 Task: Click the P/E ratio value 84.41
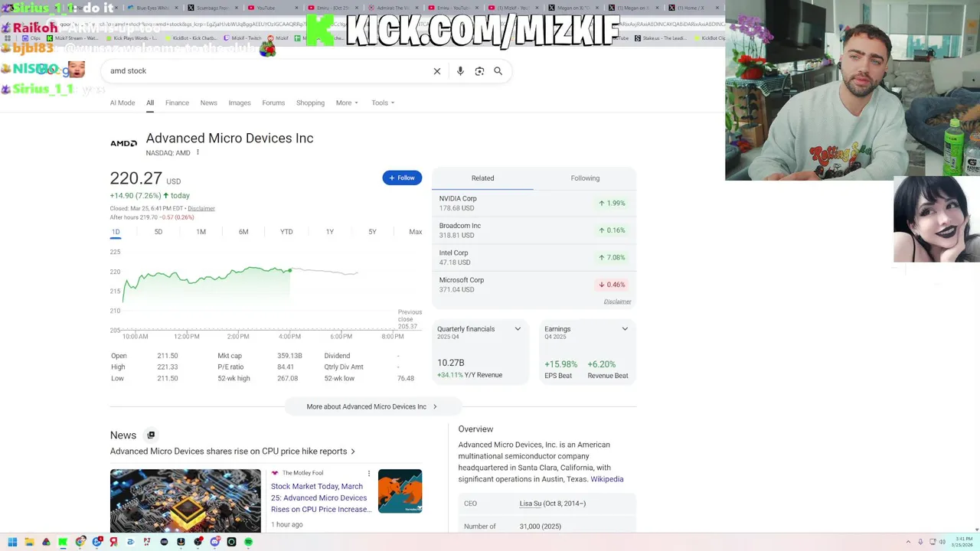286,367
